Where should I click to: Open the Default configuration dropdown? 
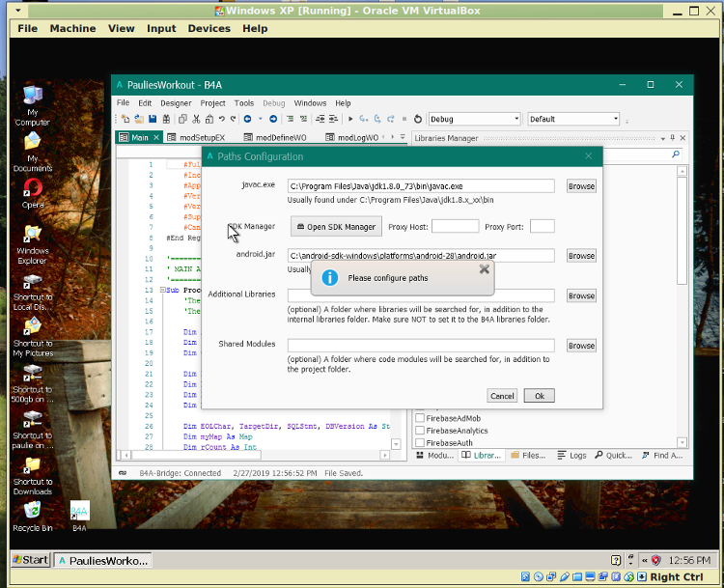tap(615, 120)
